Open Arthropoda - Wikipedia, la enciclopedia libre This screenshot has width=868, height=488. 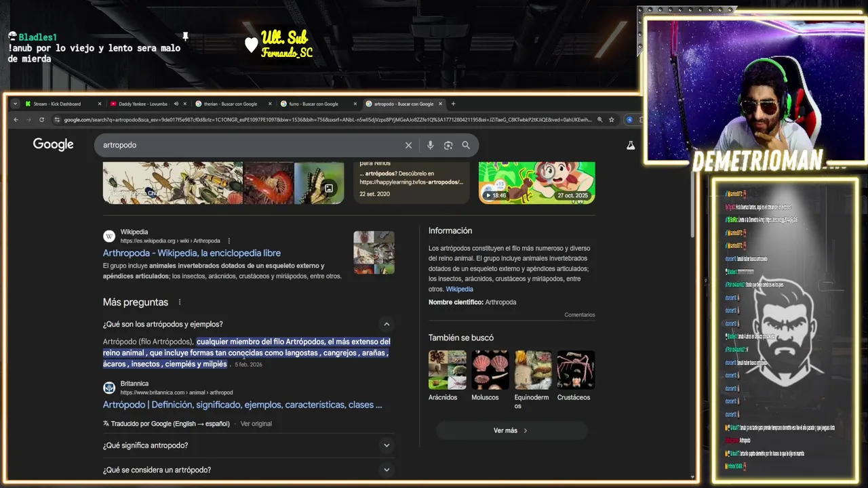click(192, 253)
